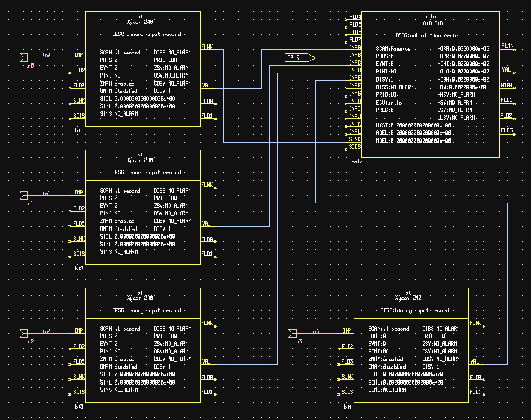Select the wire labeled in3
The height and width of the screenshot is (420, 531).
(x=317, y=333)
